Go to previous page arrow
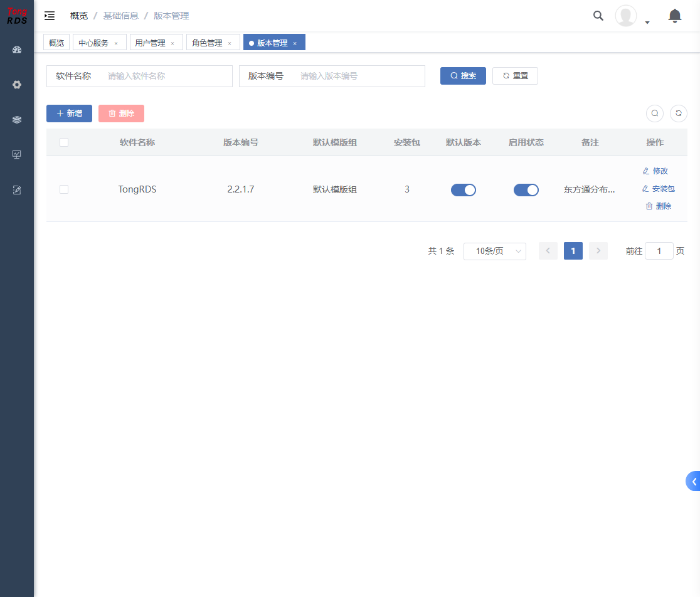 click(x=548, y=251)
